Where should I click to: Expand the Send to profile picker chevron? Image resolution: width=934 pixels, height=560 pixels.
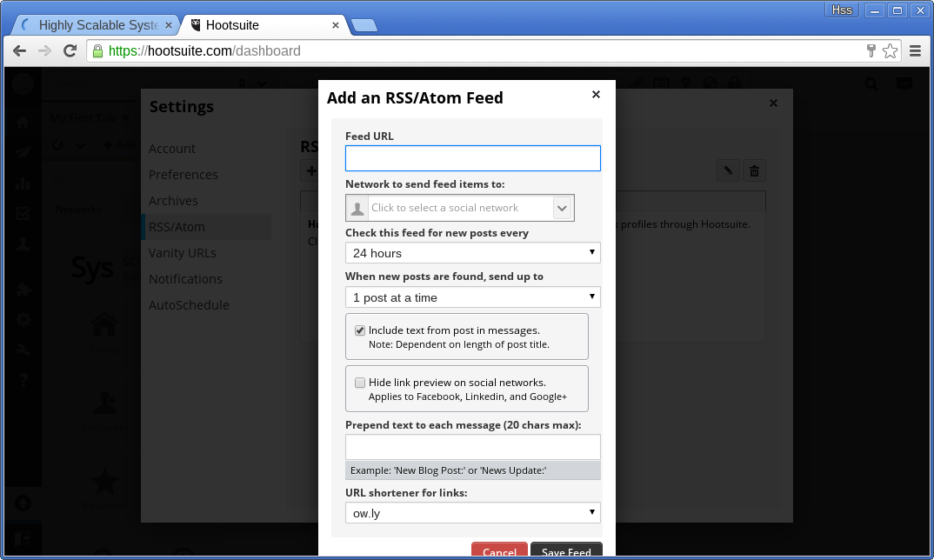pyautogui.click(x=262, y=83)
